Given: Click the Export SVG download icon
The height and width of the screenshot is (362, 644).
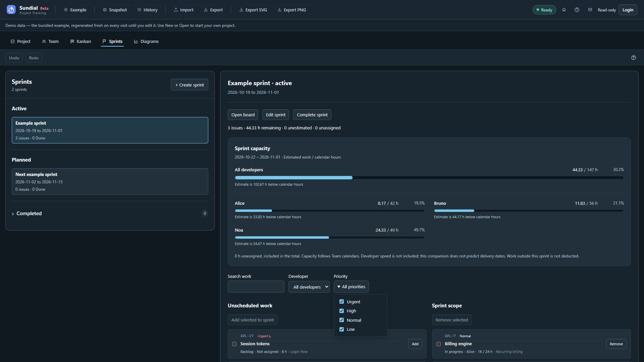Looking at the screenshot, I should coord(241,10).
